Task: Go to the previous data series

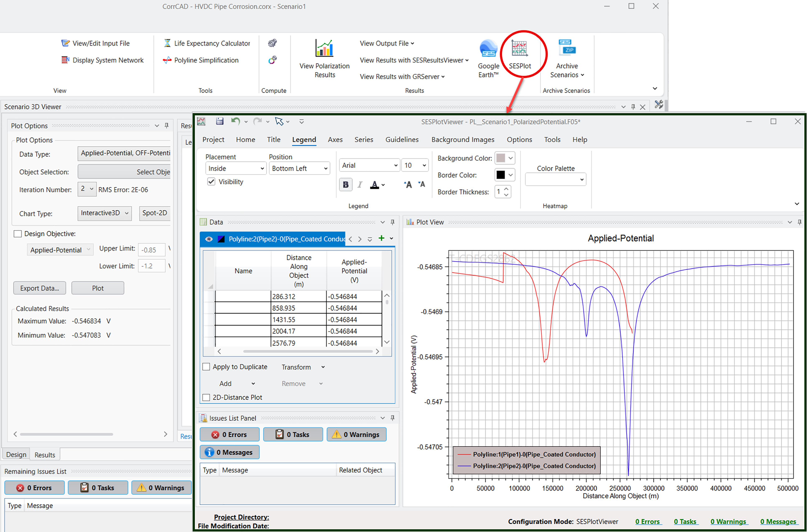Action: pyautogui.click(x=350, y=239)
